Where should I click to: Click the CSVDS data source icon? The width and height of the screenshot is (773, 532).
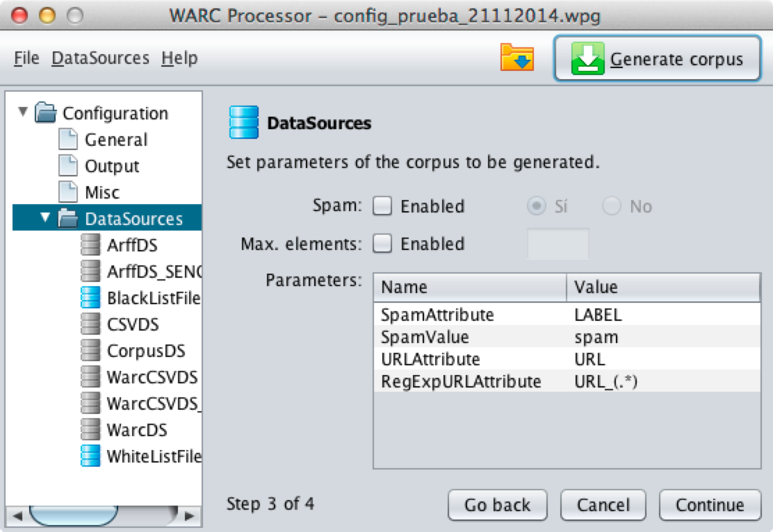(x=90, y=324)
